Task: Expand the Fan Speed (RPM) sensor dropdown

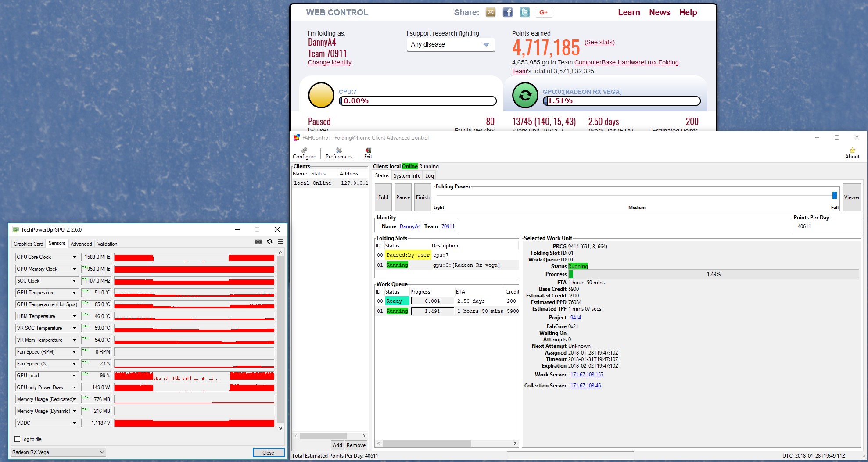Action: tap(74, 352)
